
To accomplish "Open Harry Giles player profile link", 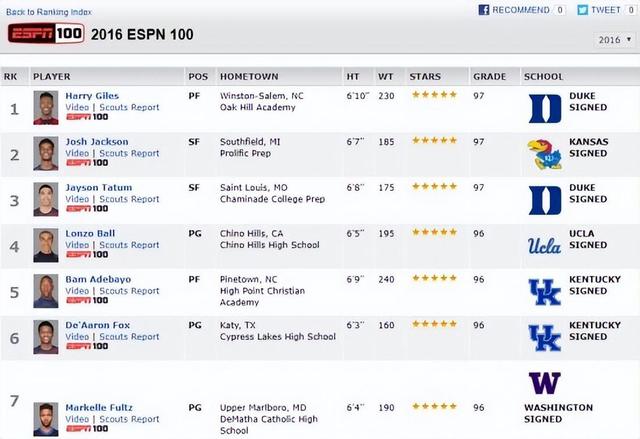I will [92, 95].
